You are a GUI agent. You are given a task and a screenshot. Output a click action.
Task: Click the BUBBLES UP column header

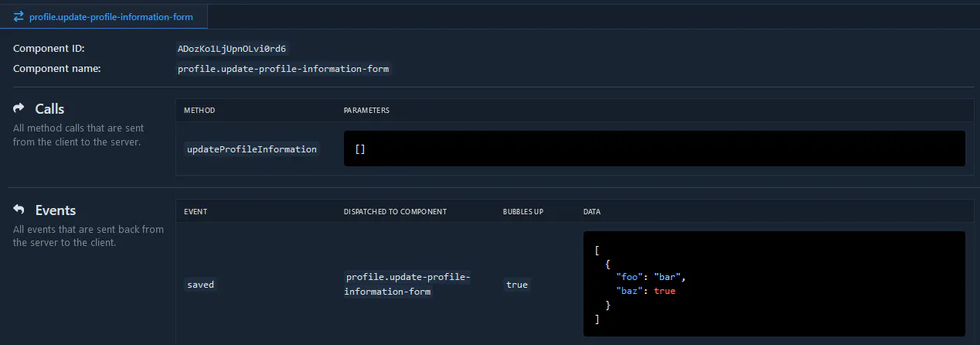(523, 212)
